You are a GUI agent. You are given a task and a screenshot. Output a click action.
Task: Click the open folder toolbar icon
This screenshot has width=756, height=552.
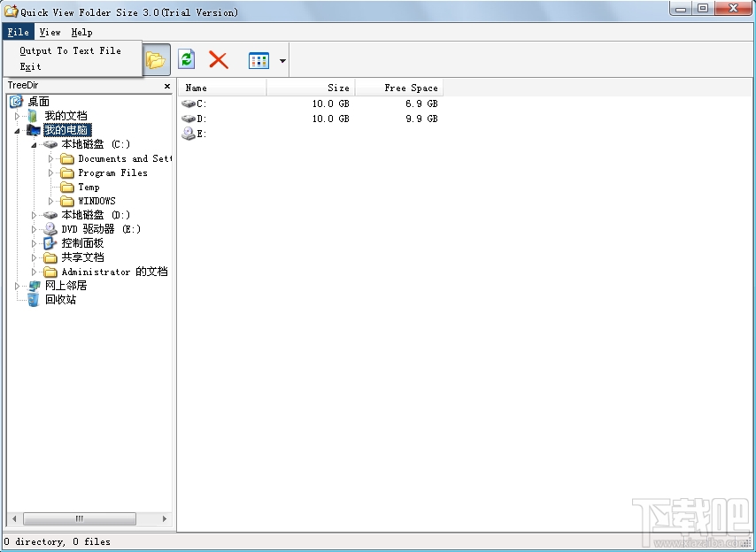point(156,60)
